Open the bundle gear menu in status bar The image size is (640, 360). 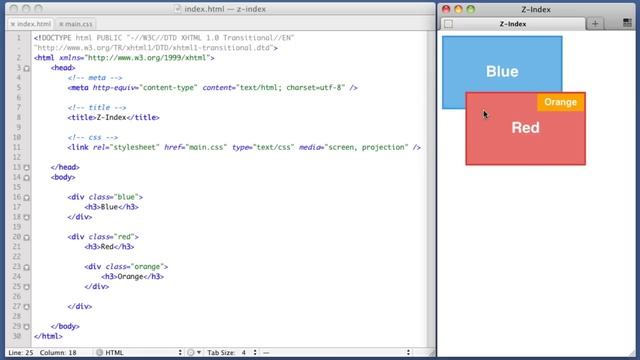click(x=194, y=352)
